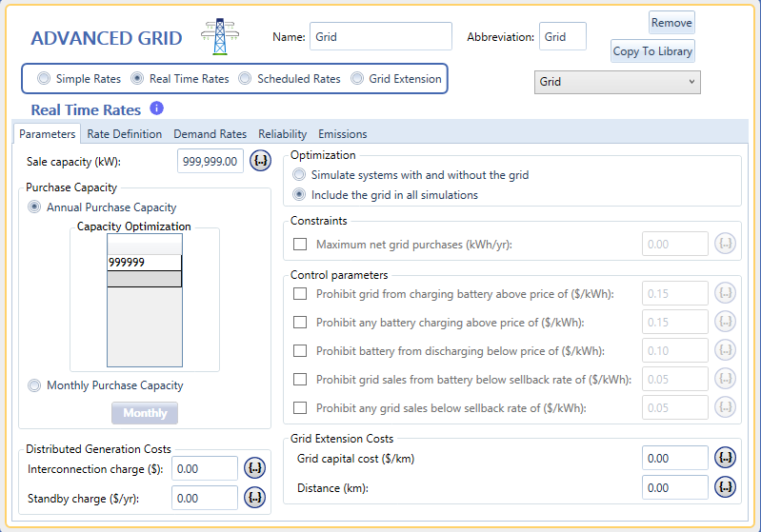Viewport: 761px width, 532px height.
Task: Check Prohibit grid sales from battery below sellback
Action: click(x=300, y=379)
